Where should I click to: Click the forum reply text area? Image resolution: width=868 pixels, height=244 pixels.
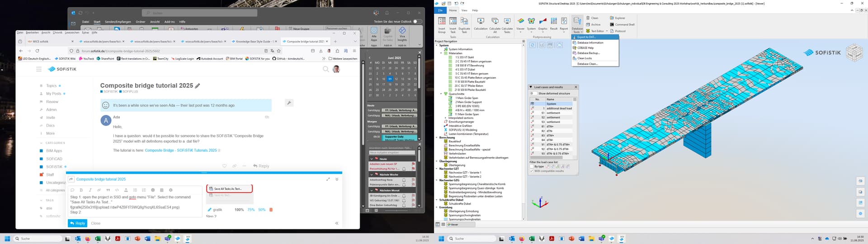136,205
